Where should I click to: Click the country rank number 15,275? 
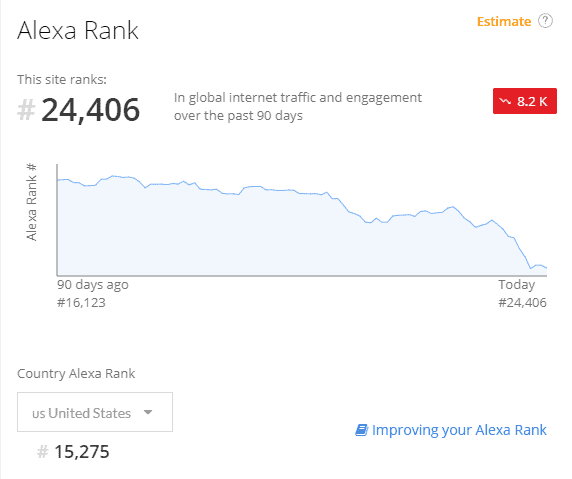coord(82,452)
